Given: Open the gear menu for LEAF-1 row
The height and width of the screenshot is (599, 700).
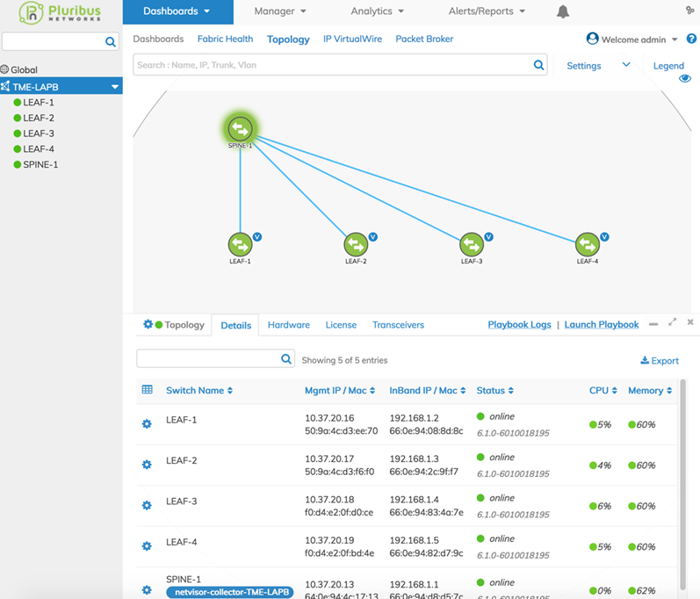Looking at the screenshot, I should (147, 423).
